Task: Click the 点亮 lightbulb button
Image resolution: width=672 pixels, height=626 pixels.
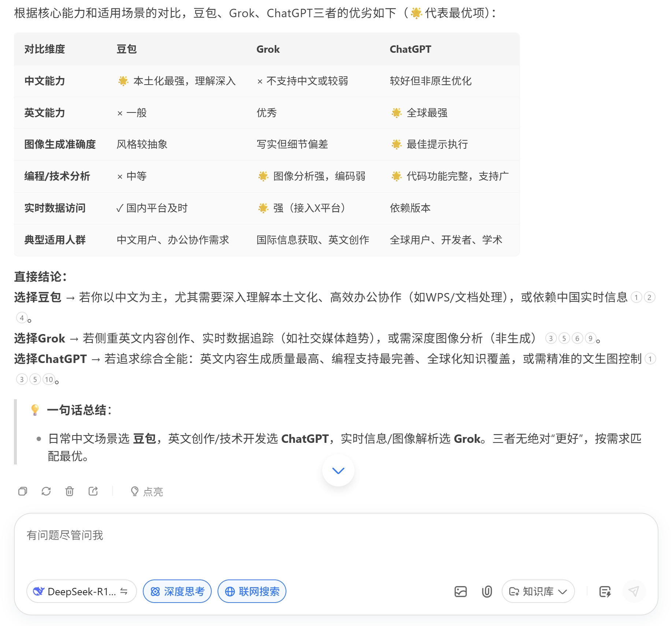Action: [146, 492]
